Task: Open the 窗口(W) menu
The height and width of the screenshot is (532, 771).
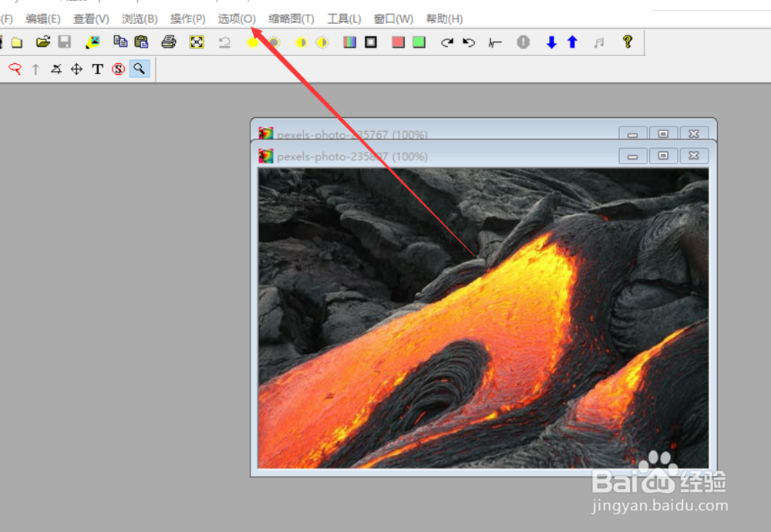Action: coord(393,19)
